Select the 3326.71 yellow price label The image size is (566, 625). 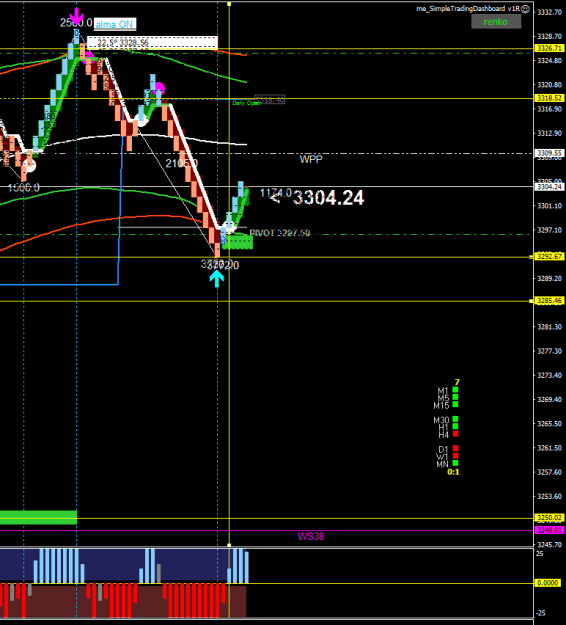click(550, 48)
